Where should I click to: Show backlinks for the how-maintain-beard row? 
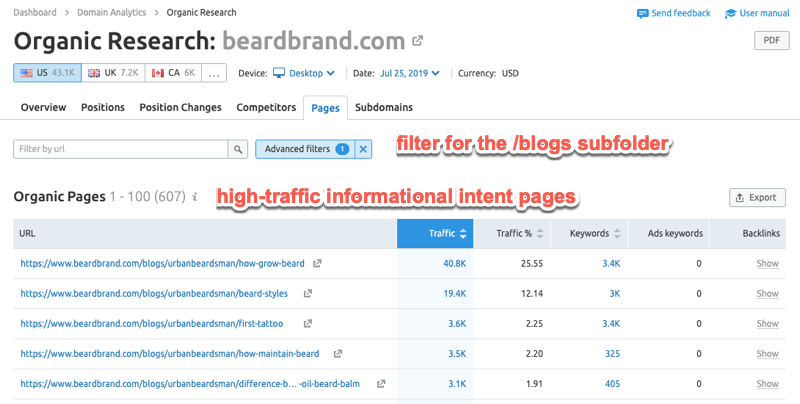(767, 354)
